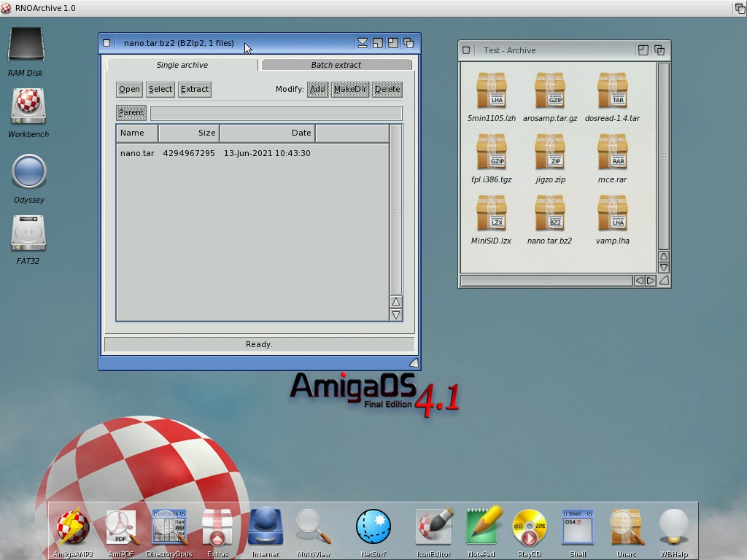Open NetSurf from the dock
The height and width of the screenshot is (560, 747).
pos(373,527)
